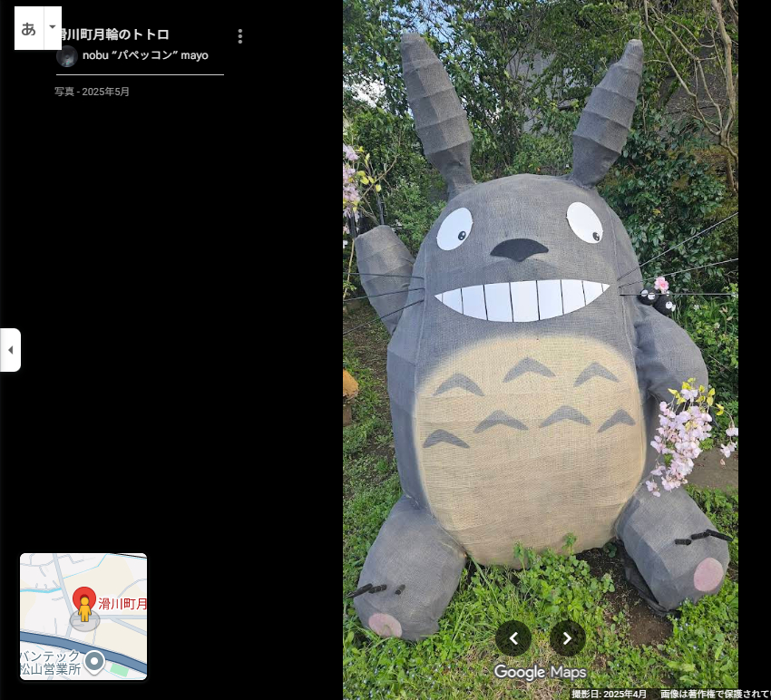This screenshot has width=771, height=700.
Task: Open the three-dot more options menu
Action: [239, 36]
